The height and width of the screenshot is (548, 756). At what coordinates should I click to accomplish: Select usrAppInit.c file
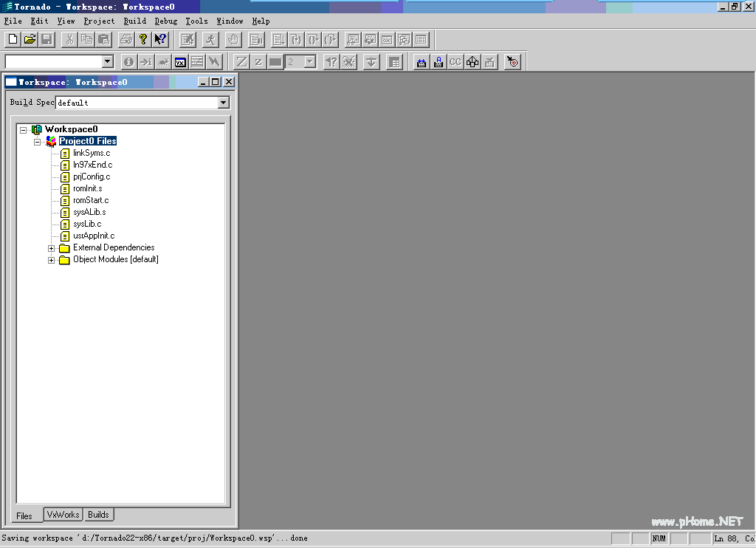pyautogui.click(x=94, y=236)
